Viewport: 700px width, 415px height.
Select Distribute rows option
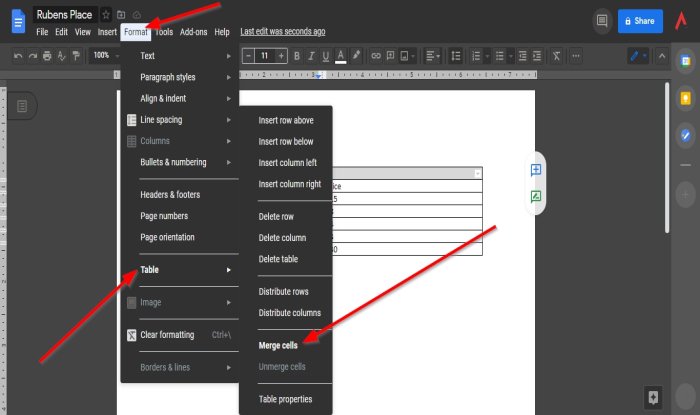(x=286, y=291)
